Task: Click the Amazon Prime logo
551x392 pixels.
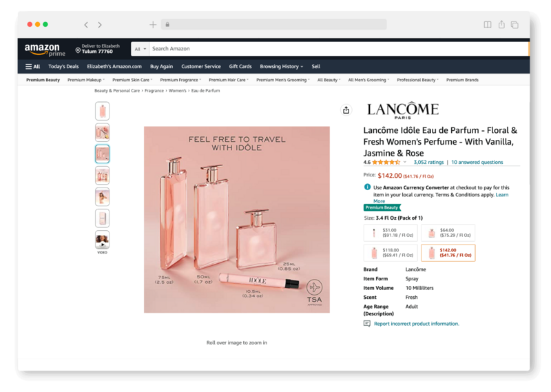Action: pos(45,50)
